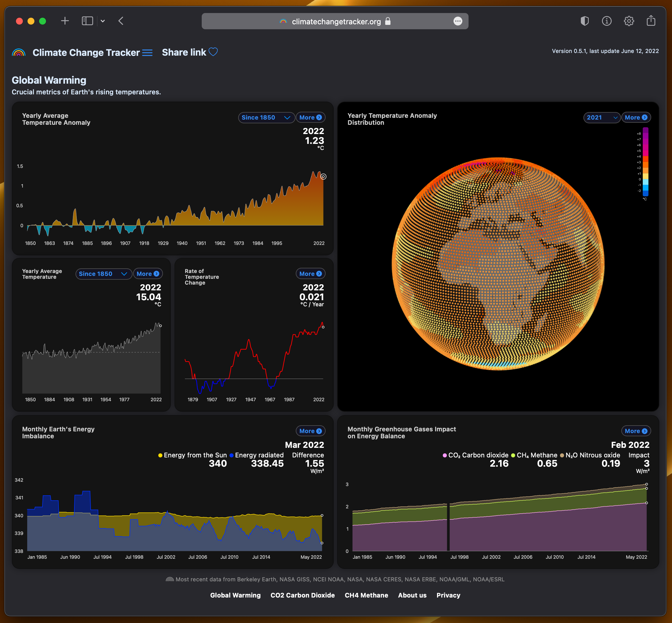Click the Safari share icon
Image resolution: width=672 pixels, height=623 pixels.
[651, 21]
